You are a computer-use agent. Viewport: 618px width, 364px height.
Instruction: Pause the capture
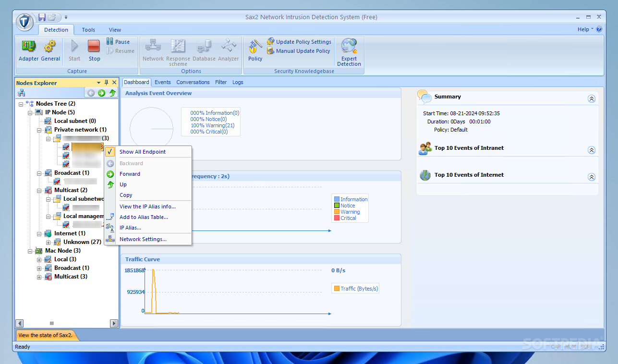[x=118, y=42]
